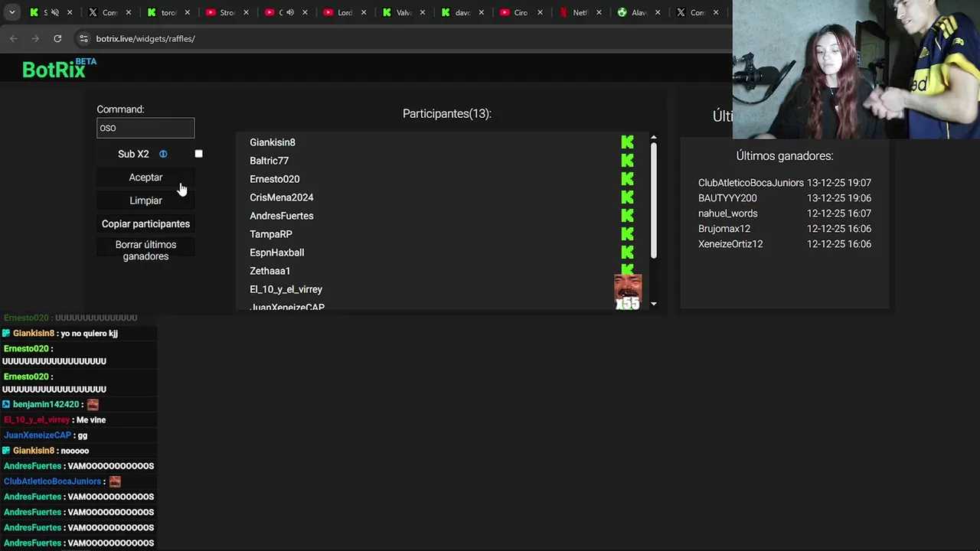Viewport: 980px width, 551px height.
Task: Click benjamin142420 username in chat
Action: [x=46, y=404]
